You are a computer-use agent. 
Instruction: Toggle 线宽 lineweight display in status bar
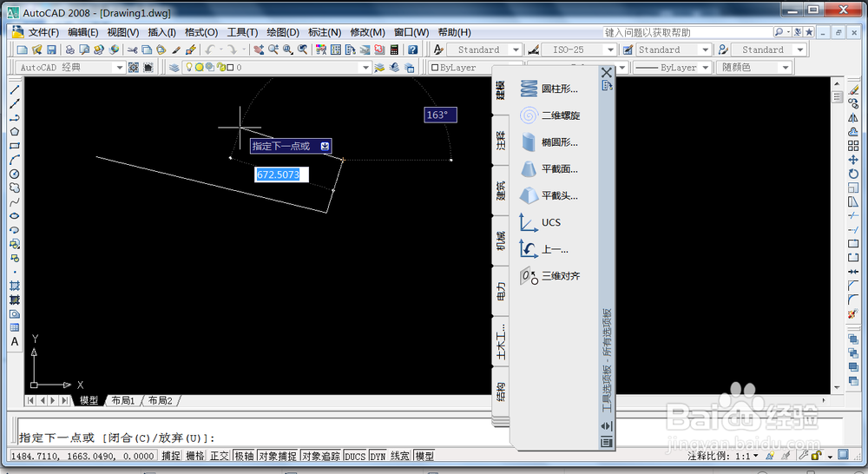(399, 456)
